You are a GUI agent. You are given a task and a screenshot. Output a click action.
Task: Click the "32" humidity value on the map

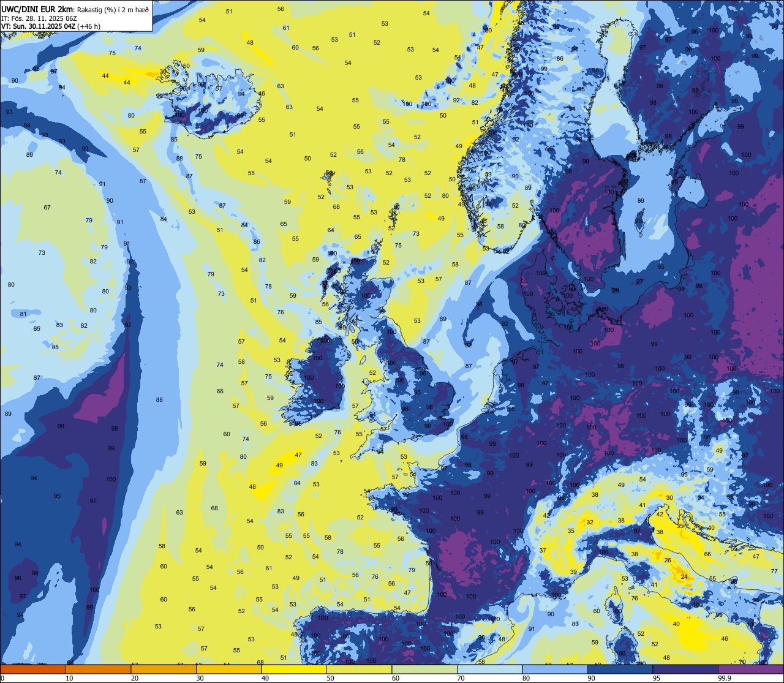[590, 523]
